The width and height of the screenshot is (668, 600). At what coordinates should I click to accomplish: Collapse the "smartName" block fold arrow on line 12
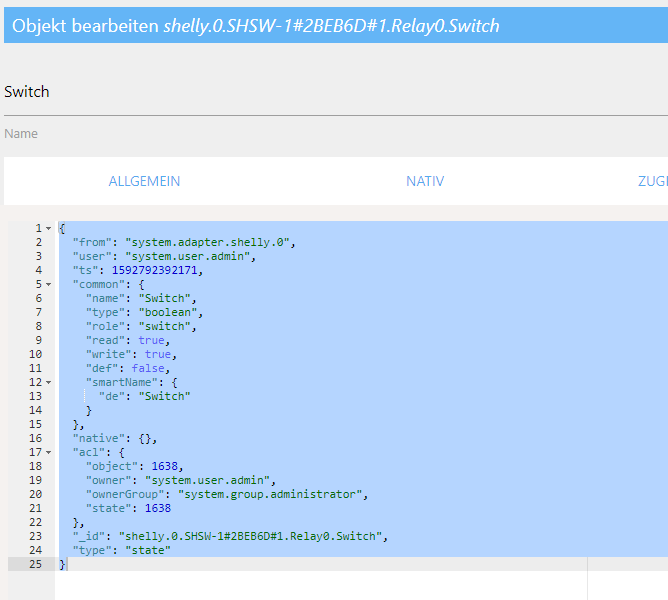[49, 382]
